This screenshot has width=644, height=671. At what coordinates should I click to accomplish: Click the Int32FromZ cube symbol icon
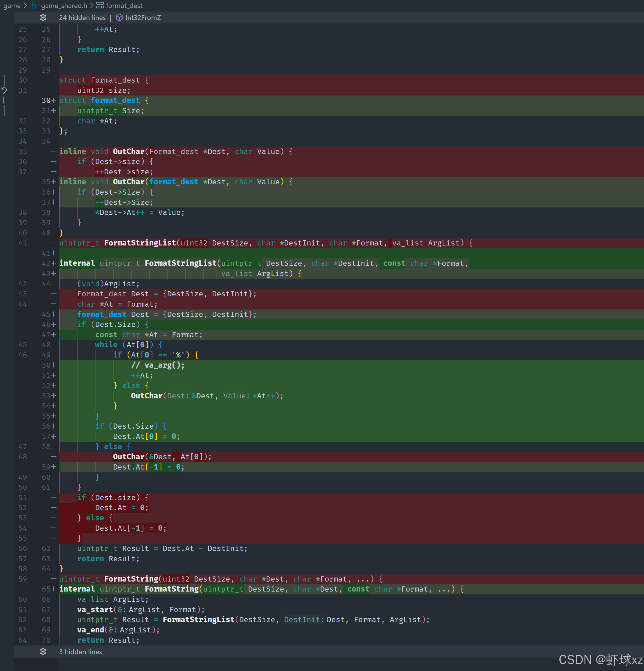tap(119, 18)
